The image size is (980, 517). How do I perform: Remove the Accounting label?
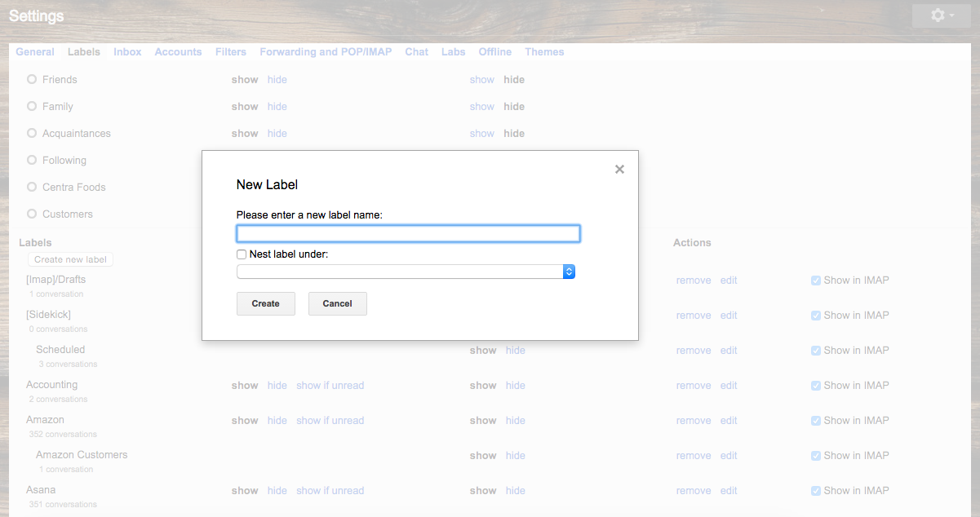coord(694,385)
